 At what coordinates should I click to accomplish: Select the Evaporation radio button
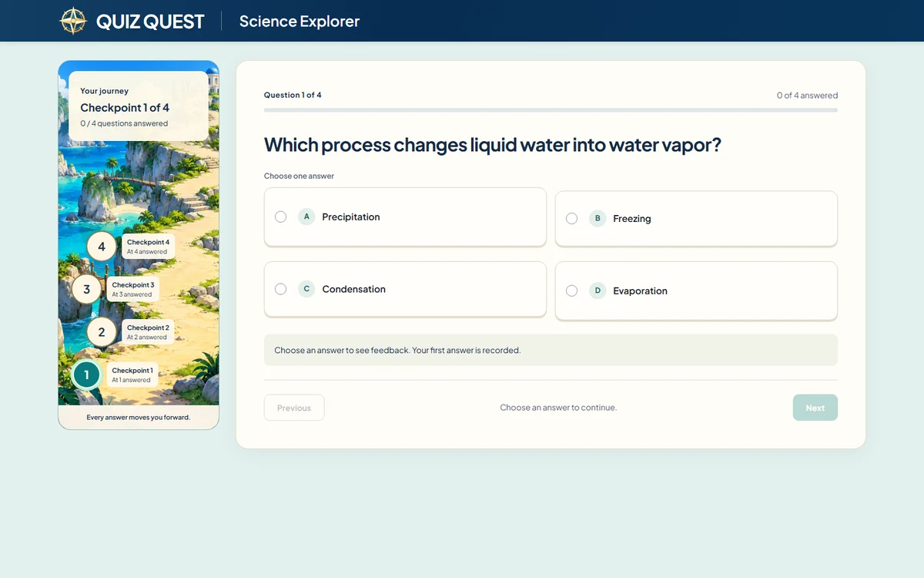[571, 291]
